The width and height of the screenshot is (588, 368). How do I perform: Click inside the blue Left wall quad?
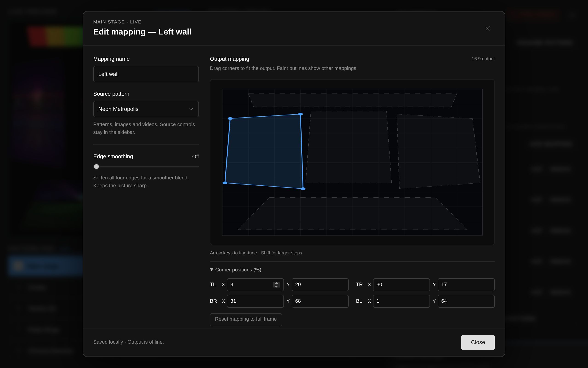[x=265, y=151]
